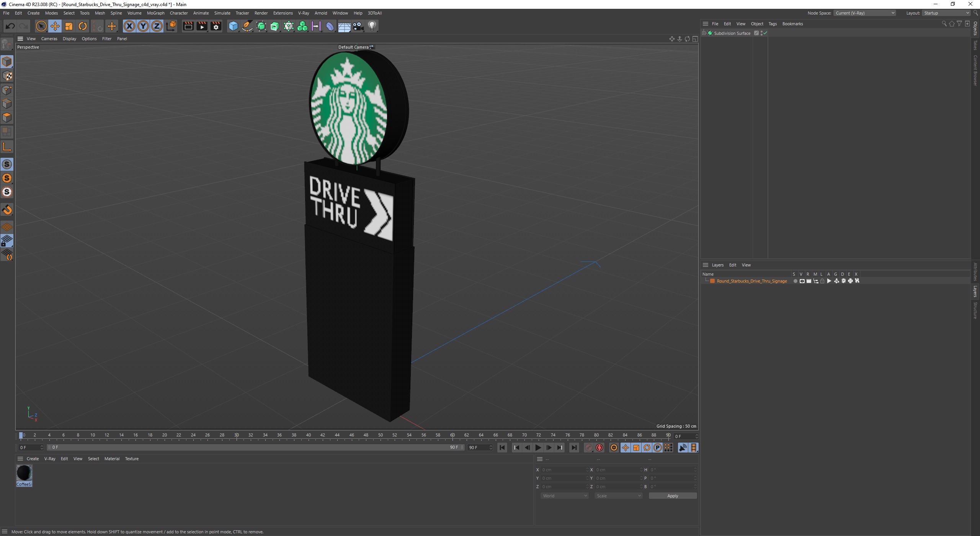Open the World coordinate system dropdown
The height and width of the screenshot is (536, 980).
[x=564, y=496]
